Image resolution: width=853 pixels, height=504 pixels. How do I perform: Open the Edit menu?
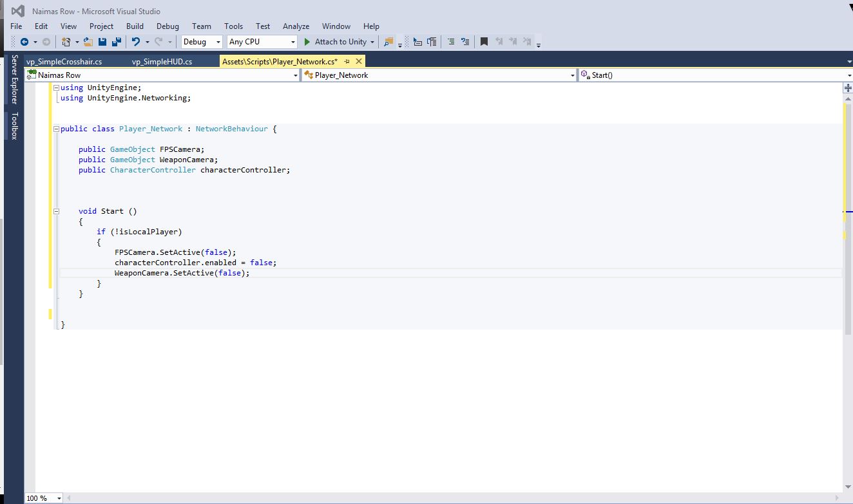[41, 26]
